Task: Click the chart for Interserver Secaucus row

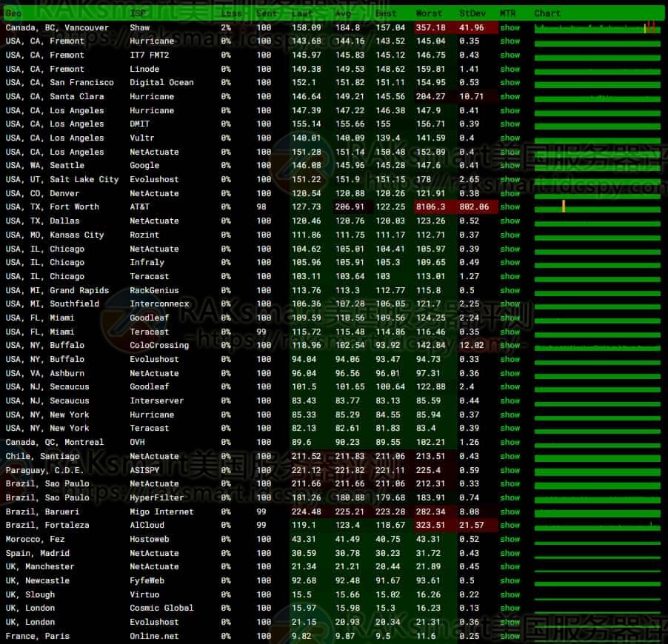Action: tap(597, 401)
